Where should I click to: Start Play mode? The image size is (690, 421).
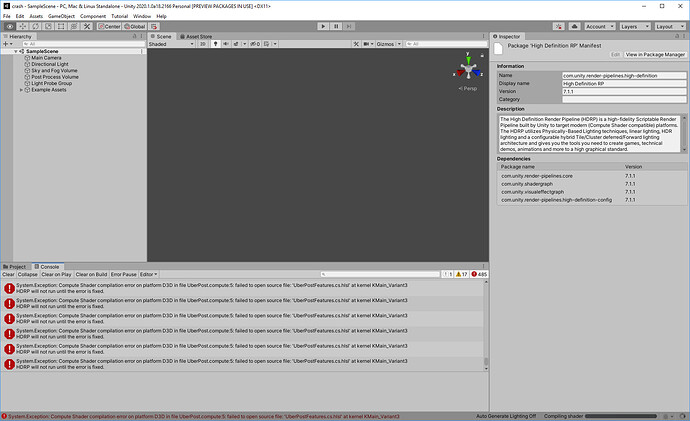(323, 26)
